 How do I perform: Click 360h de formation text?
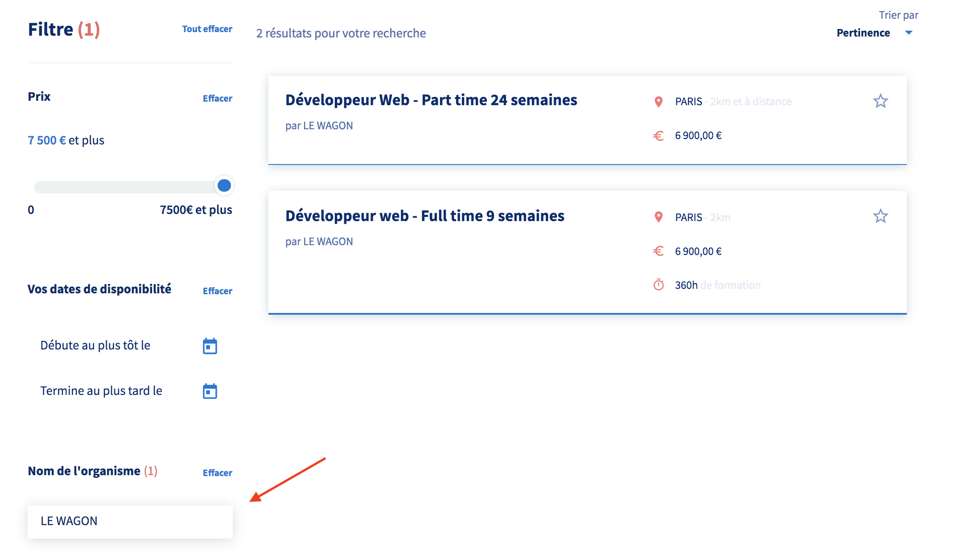[718, 285]
